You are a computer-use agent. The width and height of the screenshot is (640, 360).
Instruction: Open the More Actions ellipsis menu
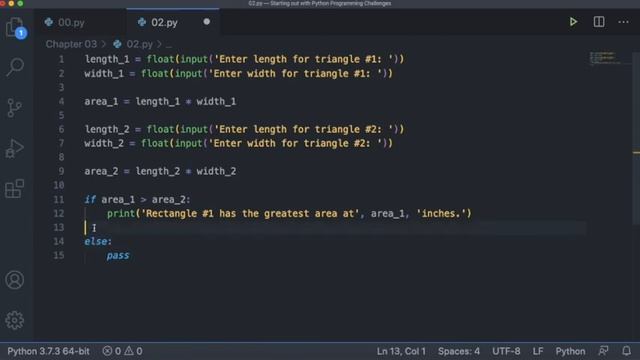[x=623, y=22]
